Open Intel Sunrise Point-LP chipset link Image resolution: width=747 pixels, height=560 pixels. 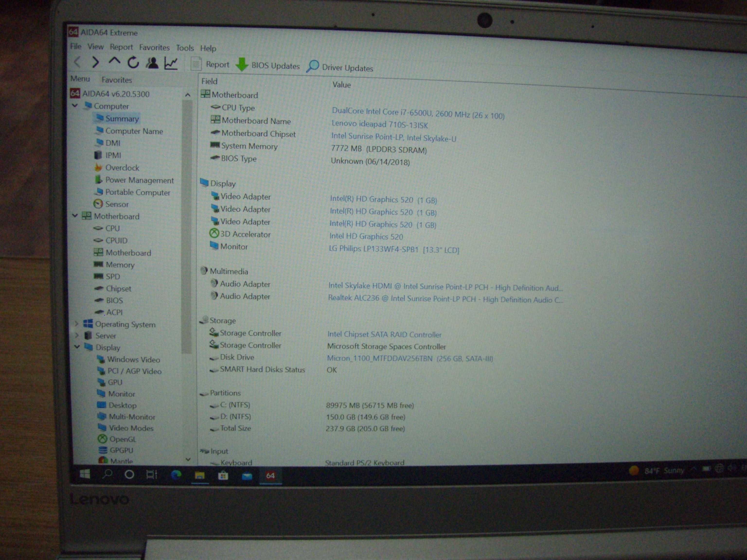pyautogui.click(x=393, y=137)
